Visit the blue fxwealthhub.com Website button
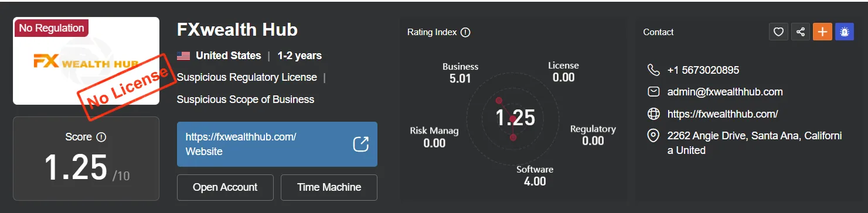Viewport: 868px width, 213px height. 277,144
